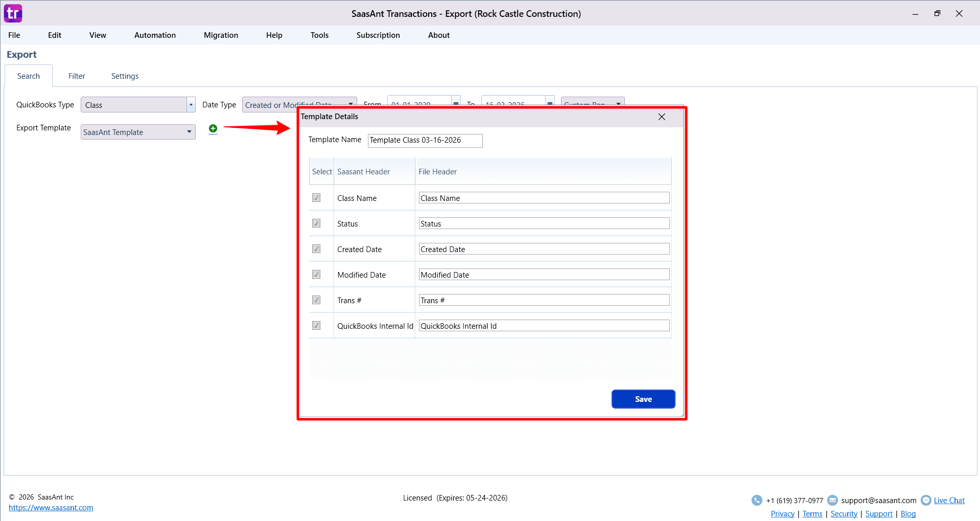This screenshot has width=980, height=521.
Task: Click inside the Template Name field
Action: coord(425,140)
